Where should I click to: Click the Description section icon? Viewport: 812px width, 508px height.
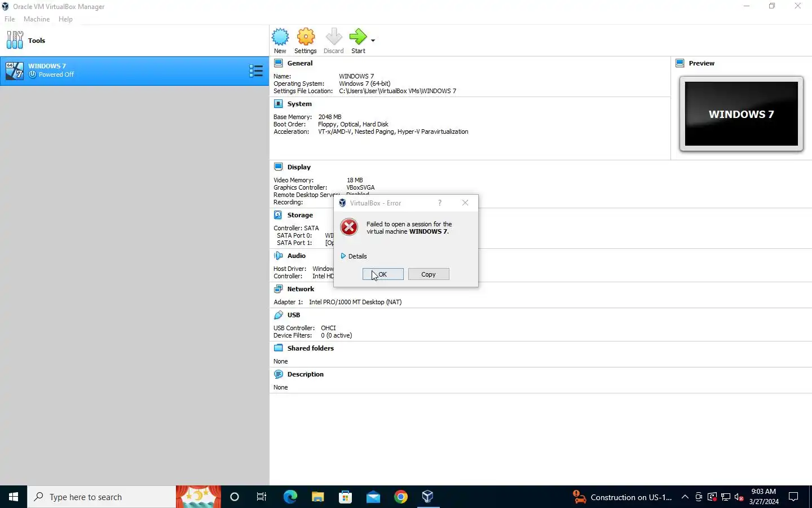tap(279, 374)
